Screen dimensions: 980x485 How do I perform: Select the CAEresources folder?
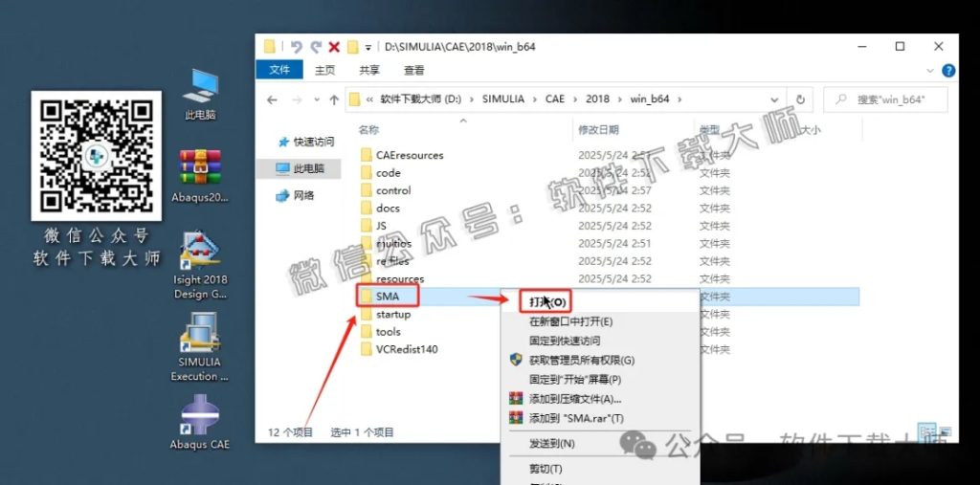[x=403, y=155]
